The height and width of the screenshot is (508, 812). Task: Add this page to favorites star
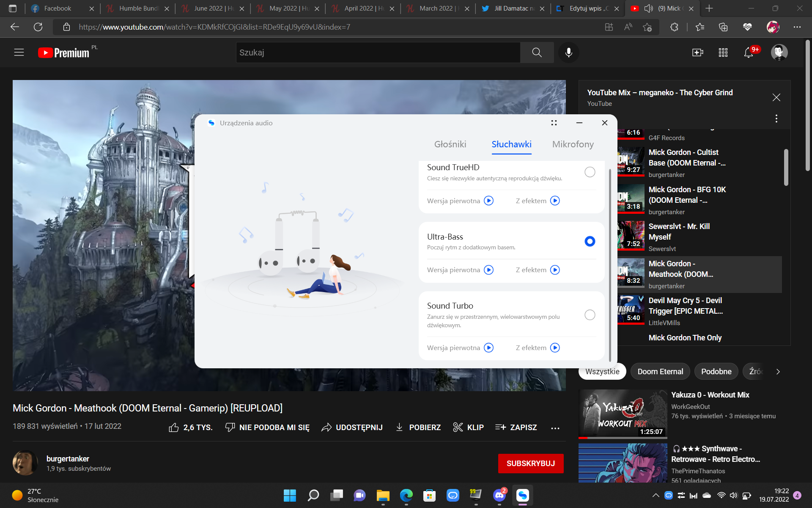point(647,27)
